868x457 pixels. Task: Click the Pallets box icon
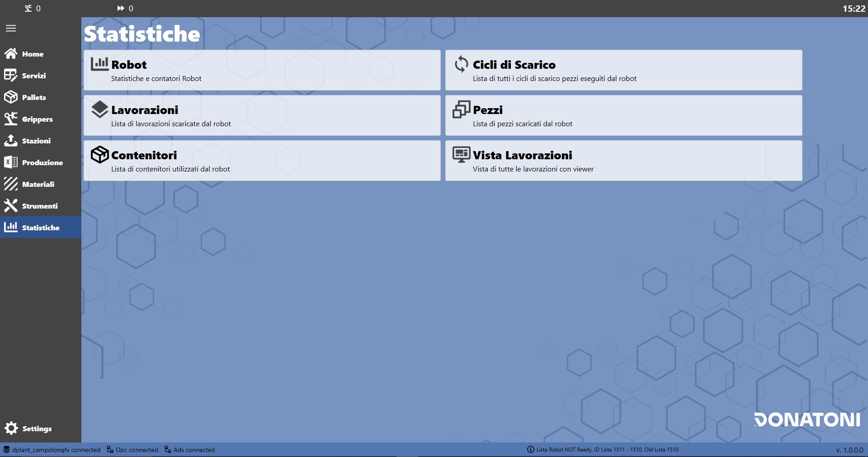click(11, 97)
